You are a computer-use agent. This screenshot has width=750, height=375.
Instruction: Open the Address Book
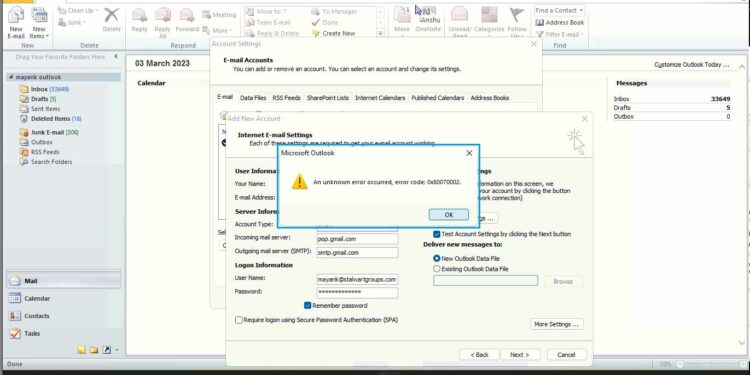coord(560,22)
